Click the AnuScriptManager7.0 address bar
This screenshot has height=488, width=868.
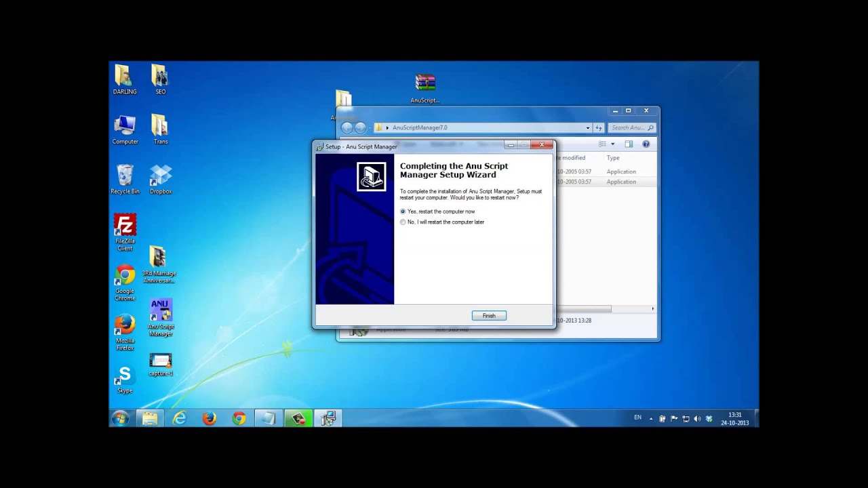(481, 127)
